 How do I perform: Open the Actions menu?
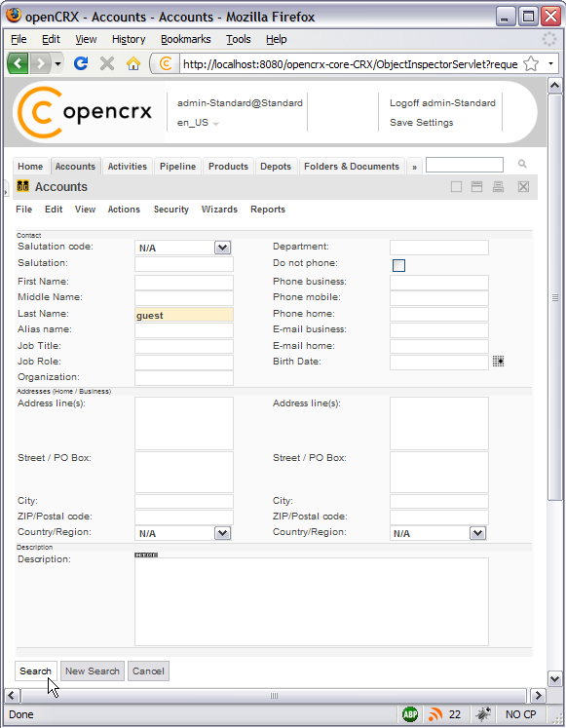point(124,210)
